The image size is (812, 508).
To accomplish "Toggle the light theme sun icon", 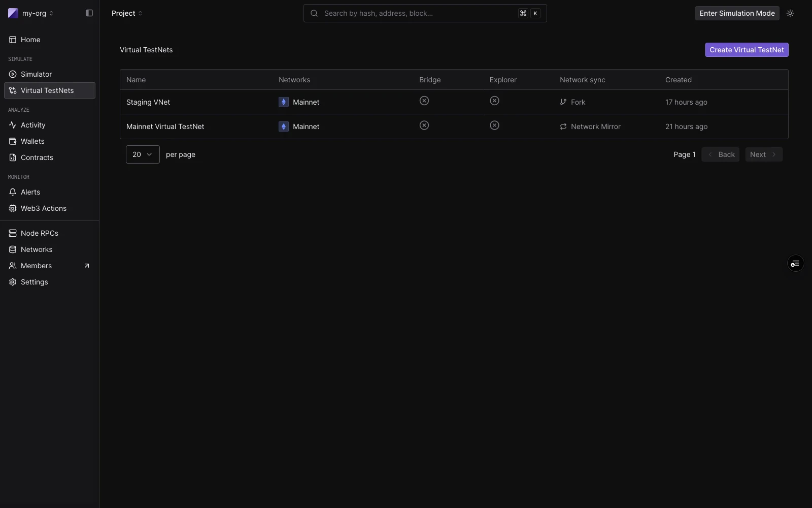I will pos(790,13).
